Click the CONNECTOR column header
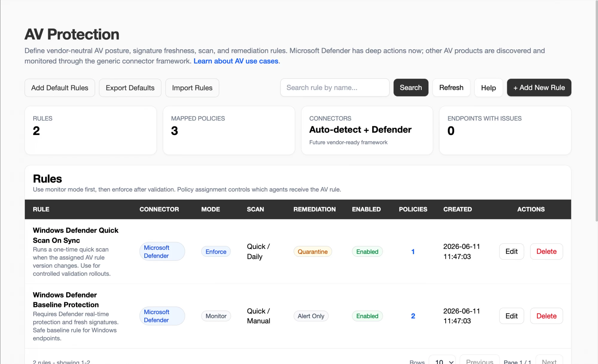This screenshot has height=364, width=598. coord(159,209)
